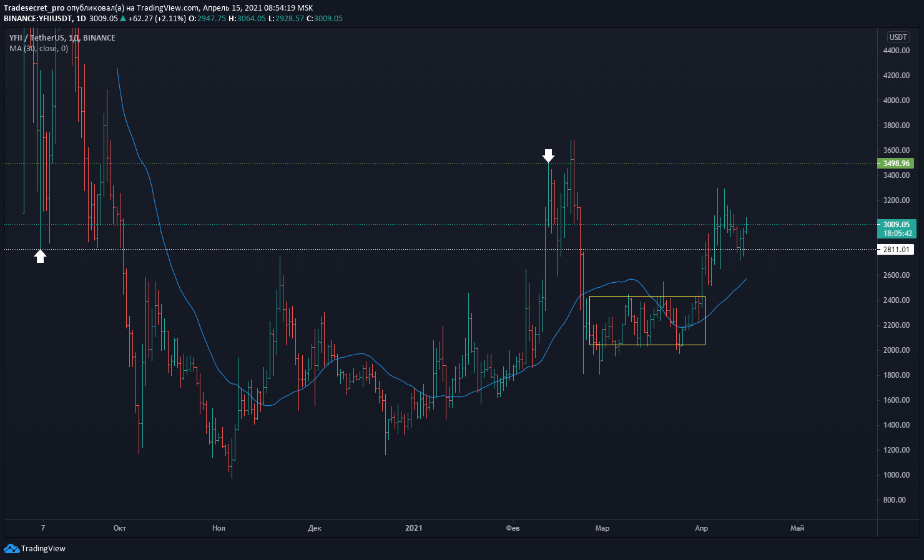This screenshot has width=924, height=560.
Task: Click the L:2928.57 low value
Action: 286,19
